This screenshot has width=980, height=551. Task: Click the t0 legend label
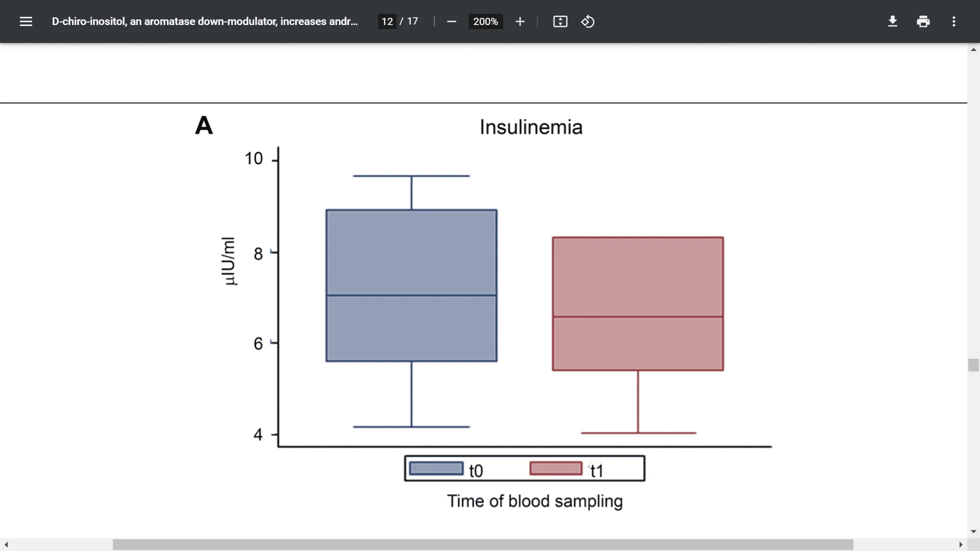(476, 470)
